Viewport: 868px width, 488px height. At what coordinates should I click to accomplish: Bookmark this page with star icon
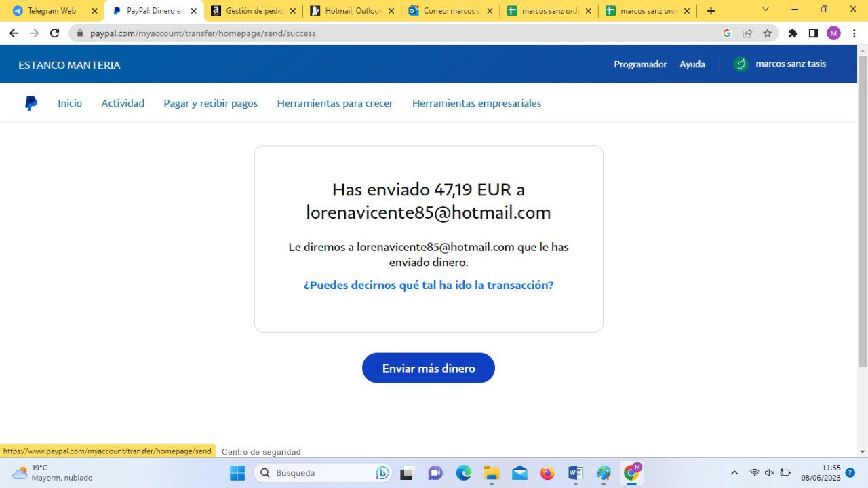click(768, 33)
